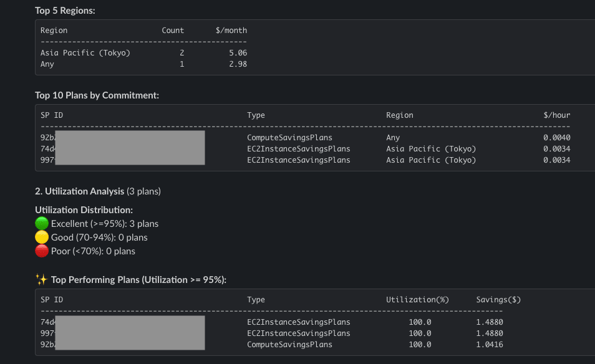
Task: Select the "Top 10 Plans by Commitment:" heading
Action: point(97,95)
